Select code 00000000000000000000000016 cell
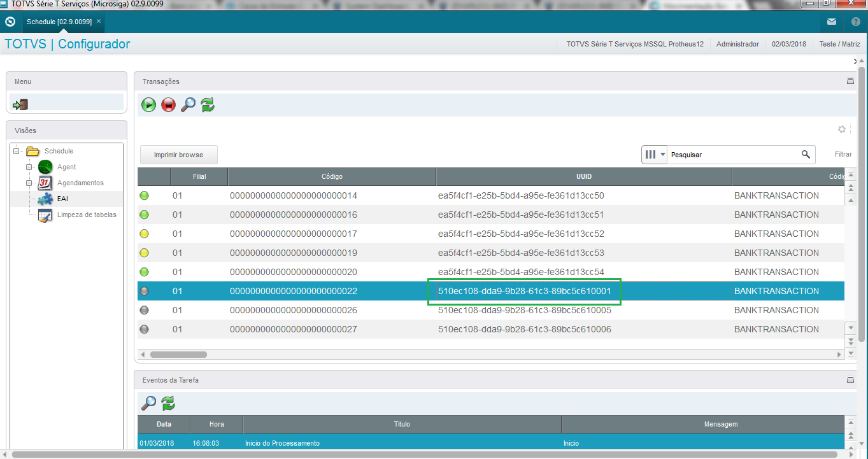This screenshot has width=868, height=459. coord(294,215)
